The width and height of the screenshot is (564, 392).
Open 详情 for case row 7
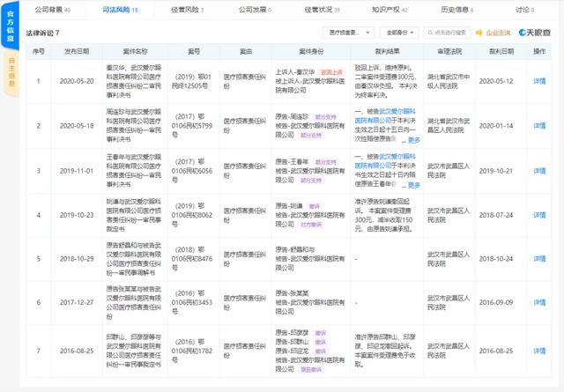point(539,351)
